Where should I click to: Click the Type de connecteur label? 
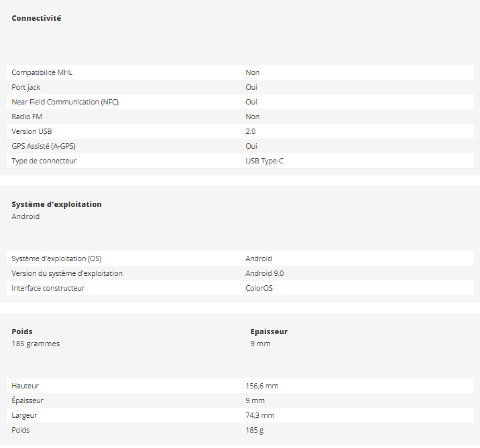[x=44, y=161]
